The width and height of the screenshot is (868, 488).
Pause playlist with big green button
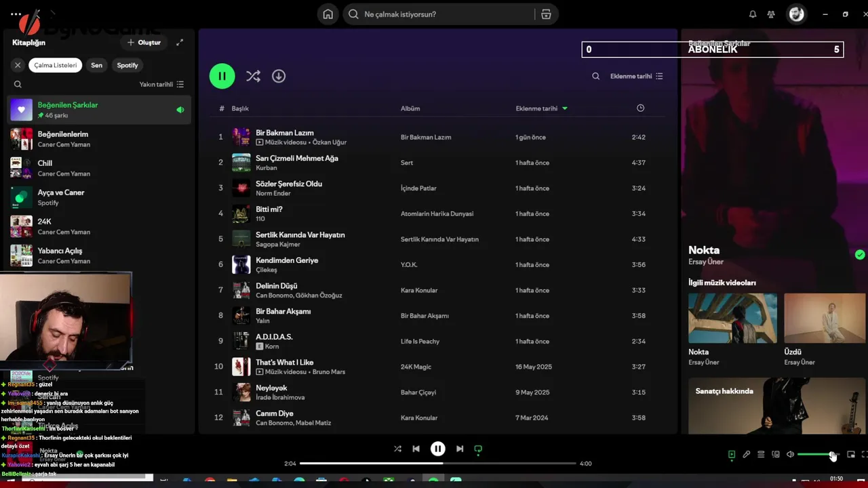[222, 76]
